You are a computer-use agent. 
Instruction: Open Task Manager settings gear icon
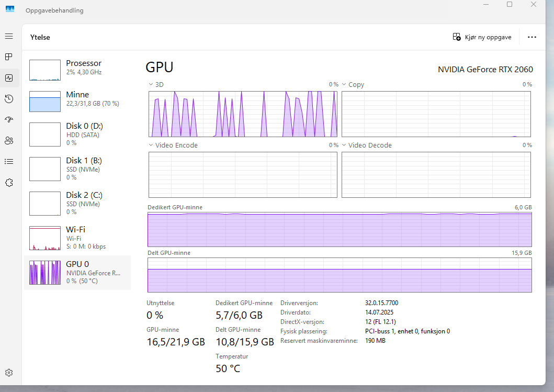pyautogui.click(x=9, y=373)
